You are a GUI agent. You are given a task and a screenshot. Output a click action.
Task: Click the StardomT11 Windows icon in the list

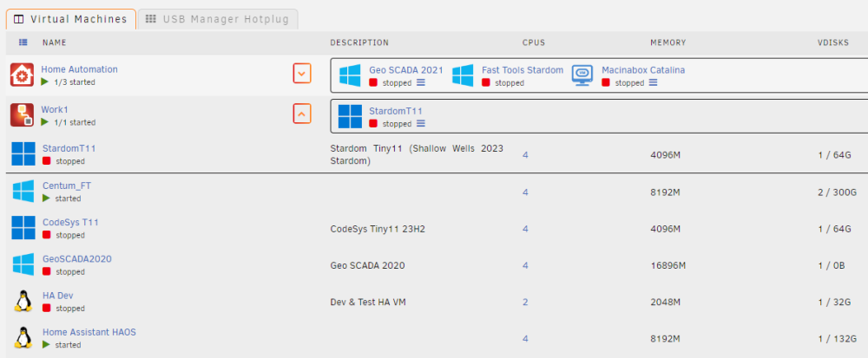click(23, 154)
